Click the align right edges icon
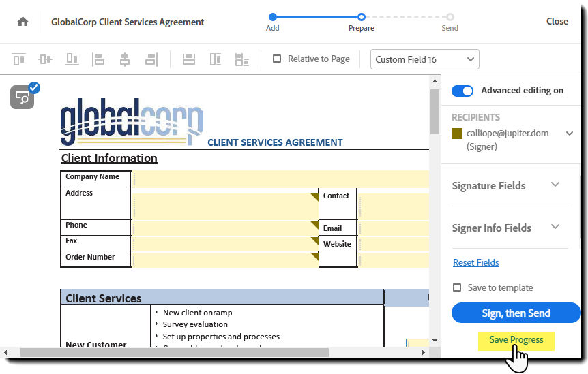Viewport: 588px width, 374px height. tap(151, 59)
